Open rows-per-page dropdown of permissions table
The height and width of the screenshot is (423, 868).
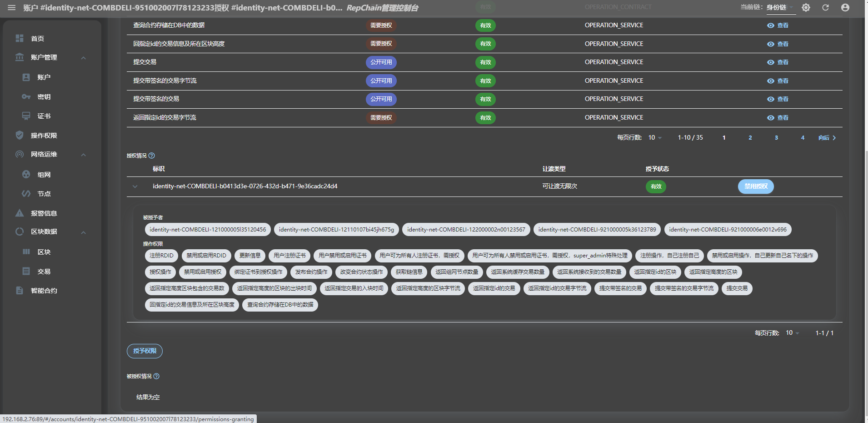[655, 138]
